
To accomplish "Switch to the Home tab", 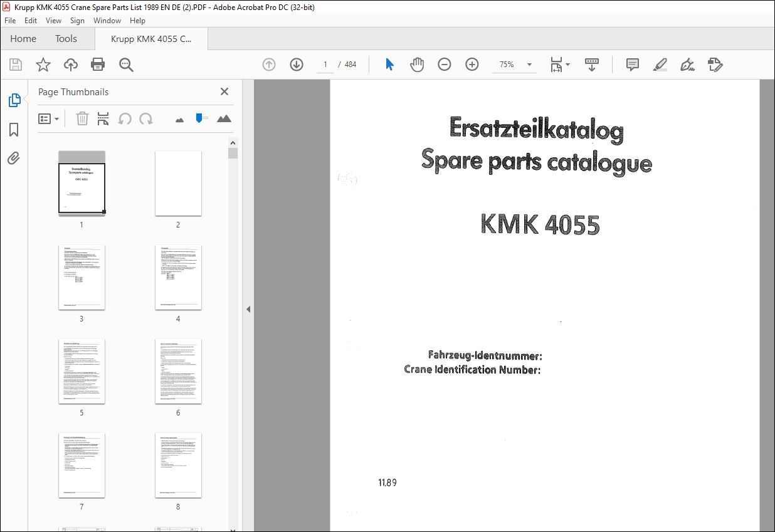I will (23, 39).
